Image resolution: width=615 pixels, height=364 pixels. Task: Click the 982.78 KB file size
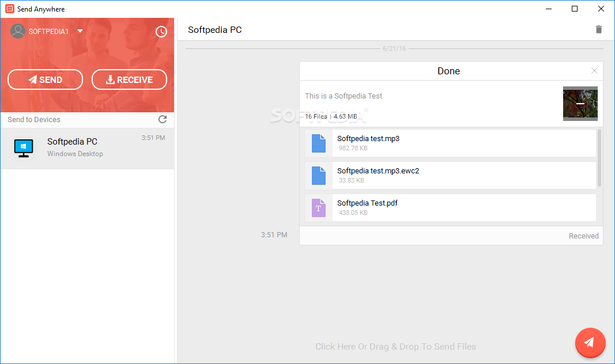click(353, 148)
